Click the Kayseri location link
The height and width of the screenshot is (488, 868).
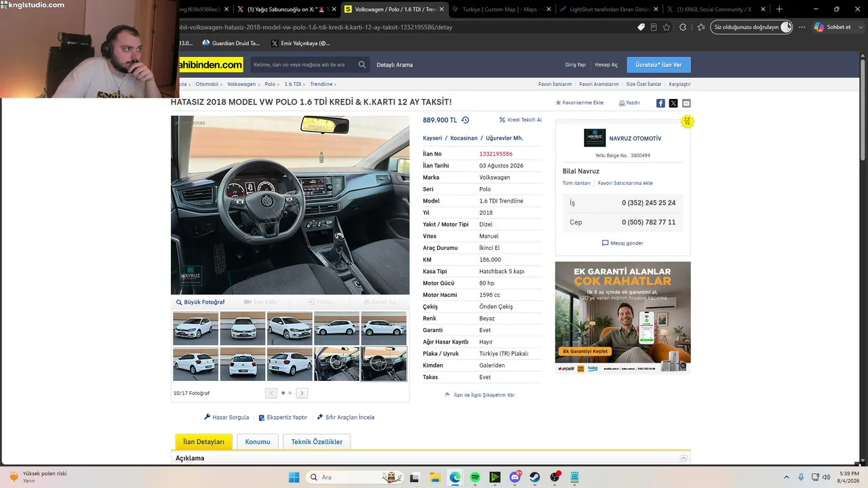coord(433,138)
